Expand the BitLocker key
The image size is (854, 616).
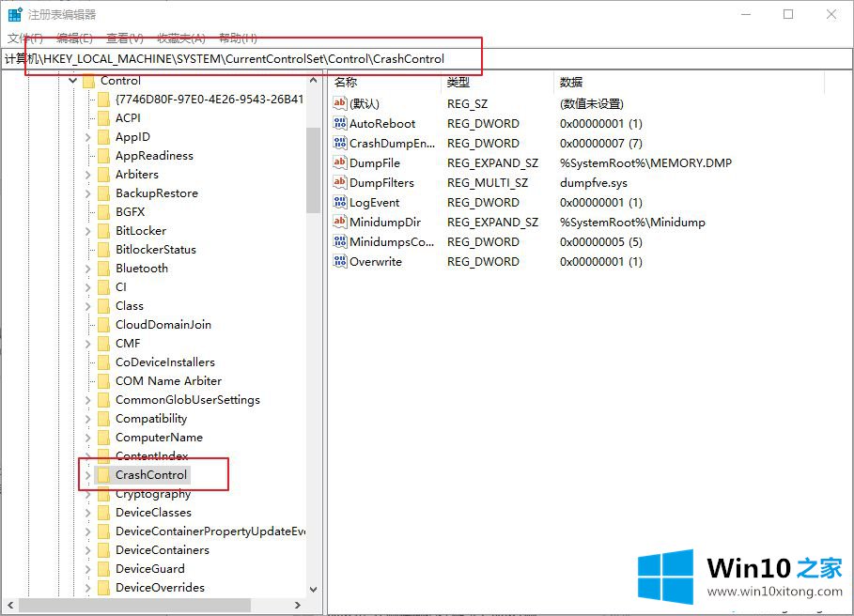(x=87, y=231)
